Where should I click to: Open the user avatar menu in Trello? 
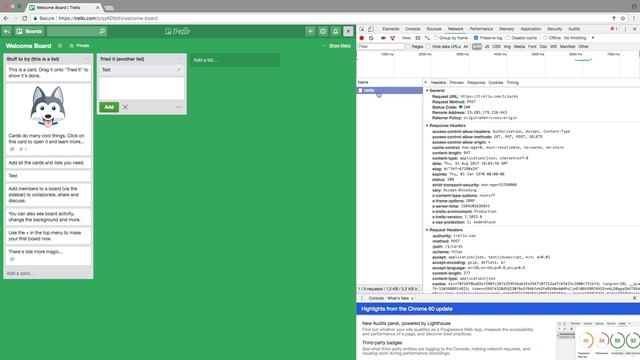coord(348,31)
